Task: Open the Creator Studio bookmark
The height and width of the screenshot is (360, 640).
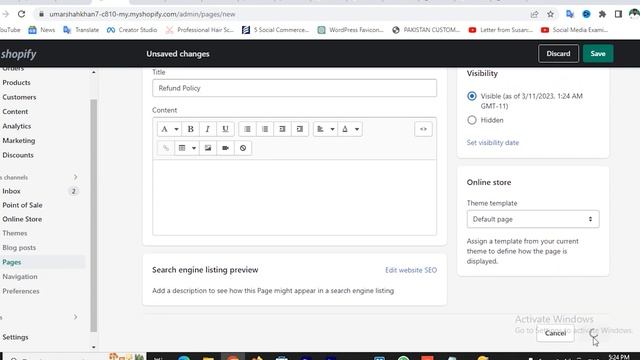Action: pyautogui.click(x=132, y=30)
